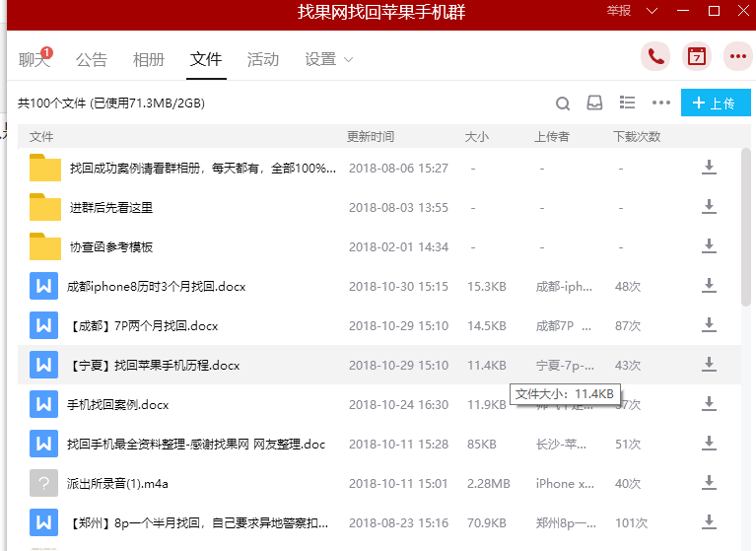The image size is (756, 551).
Task: Click uploader 长沙-苹... entry
Action: coord(561,444)
